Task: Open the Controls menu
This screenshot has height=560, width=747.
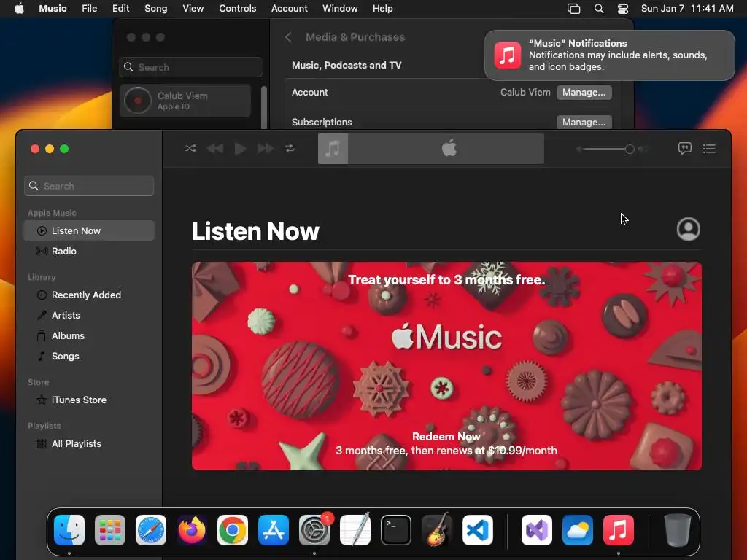Action: coord(237,8)
